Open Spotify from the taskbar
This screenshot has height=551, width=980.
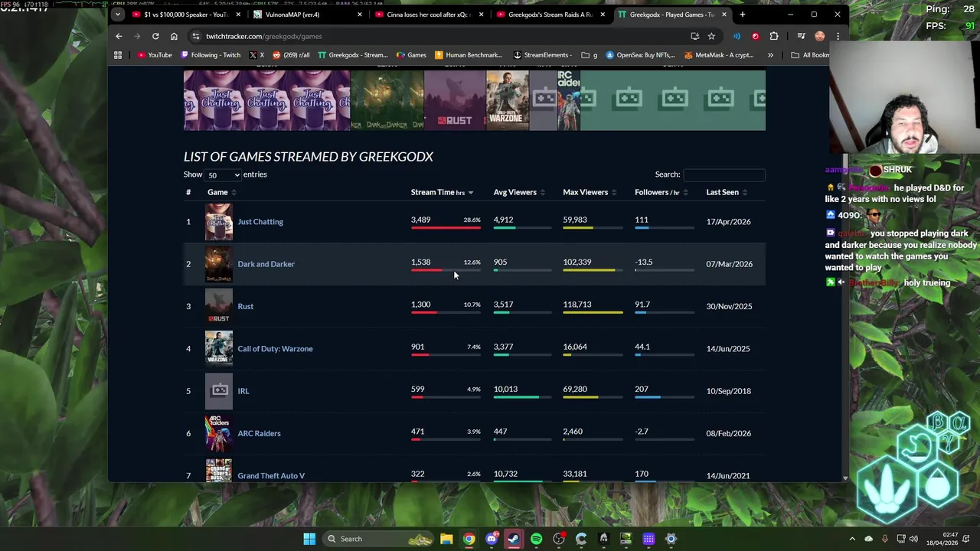pos(536,539)
